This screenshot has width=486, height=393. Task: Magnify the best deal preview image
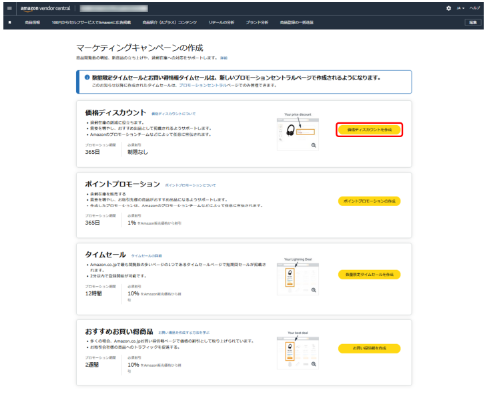point(313,364)
